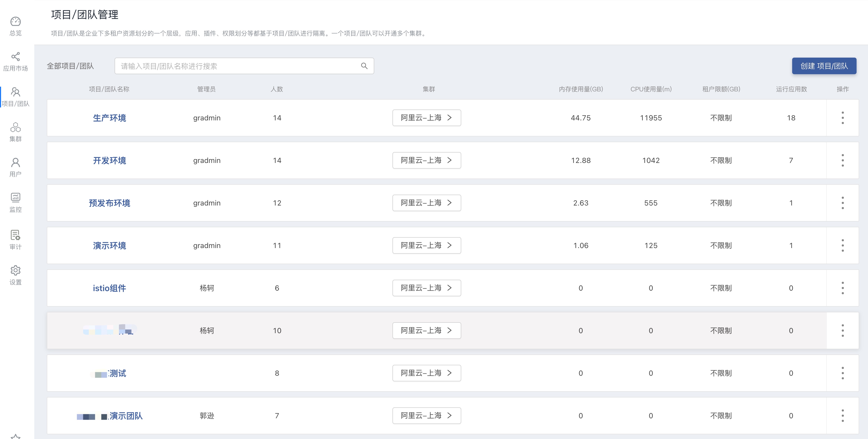
Task: Expand 阿里云-上海 cluster in 开发环境 row
Action: point(426,160)
